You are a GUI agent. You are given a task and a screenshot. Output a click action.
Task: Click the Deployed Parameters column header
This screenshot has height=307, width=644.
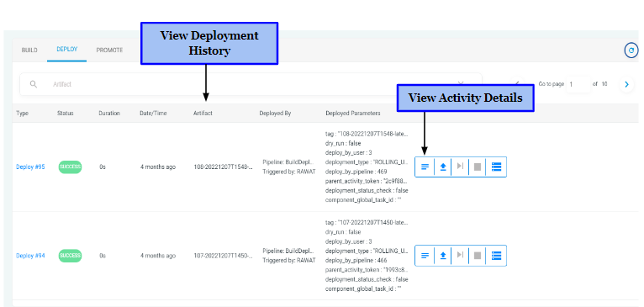(x=353, y=114)
